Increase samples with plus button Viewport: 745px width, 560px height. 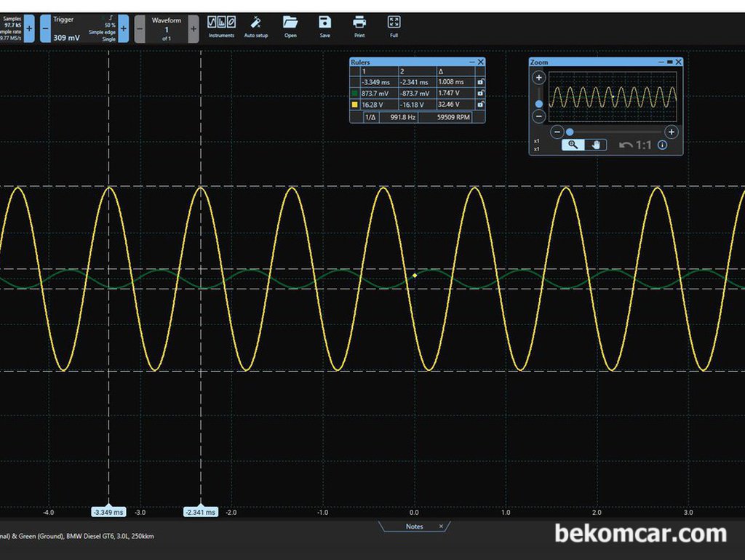(29, 28)
